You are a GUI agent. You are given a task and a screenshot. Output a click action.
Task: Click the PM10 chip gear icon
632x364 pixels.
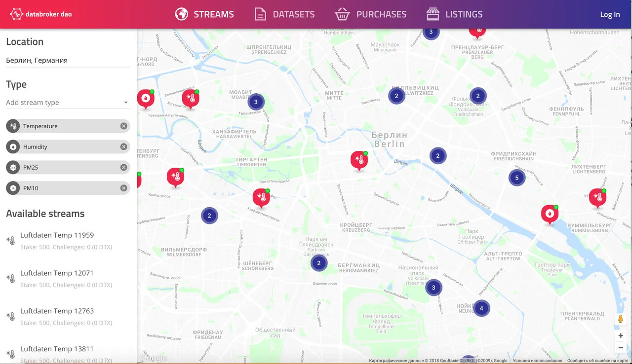(13, 188)
